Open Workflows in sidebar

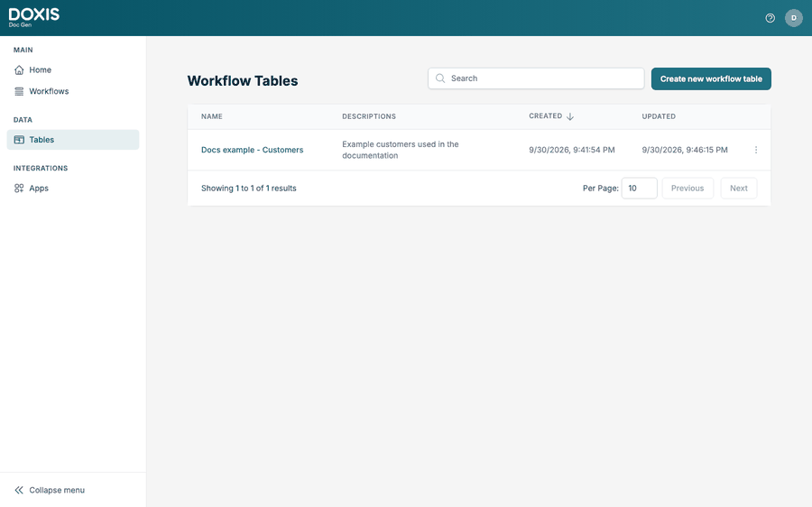tap(72, 91)
